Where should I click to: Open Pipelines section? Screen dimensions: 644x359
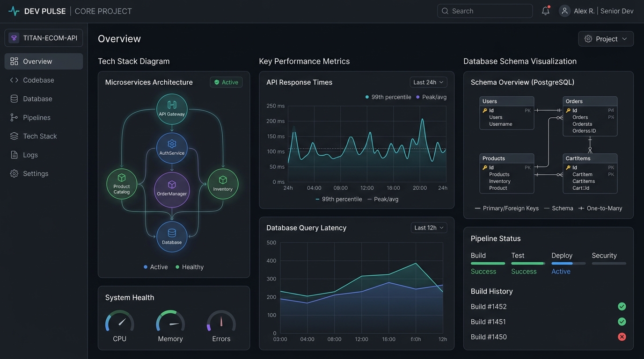click(x=44, y=117)
